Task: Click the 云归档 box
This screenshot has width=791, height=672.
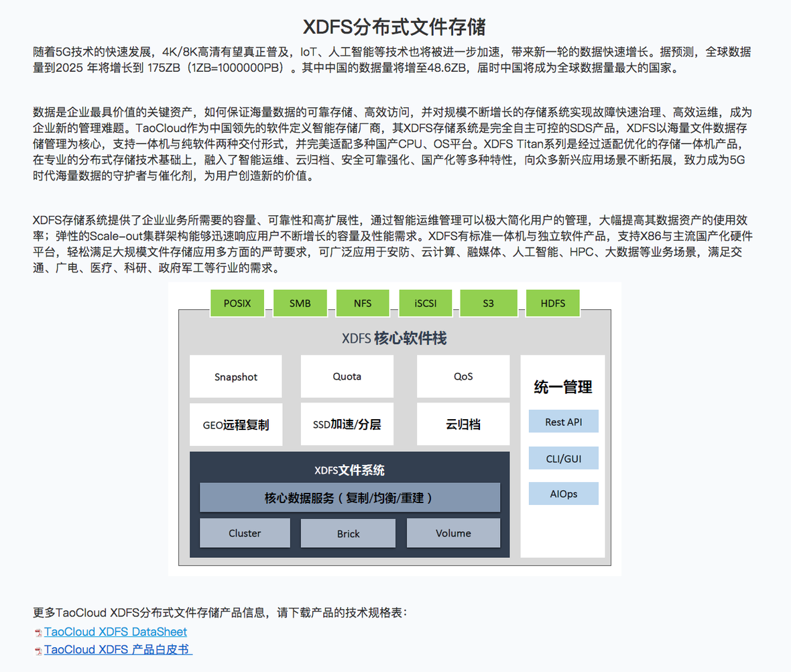Action: (x=463, y=424)
